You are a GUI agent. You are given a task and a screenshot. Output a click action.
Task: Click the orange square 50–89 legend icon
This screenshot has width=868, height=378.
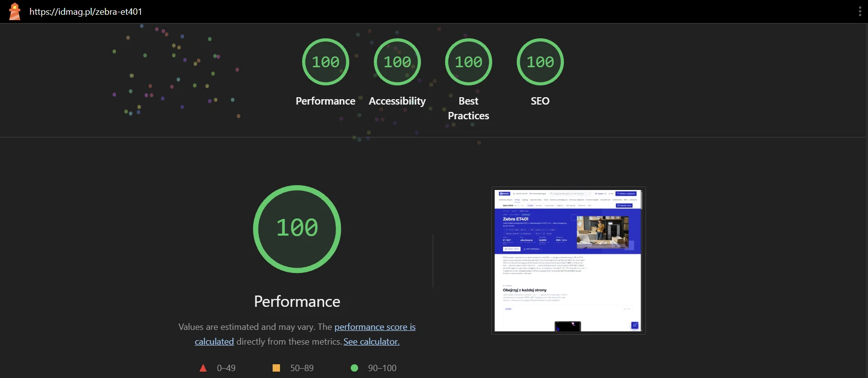click(276, 368)
